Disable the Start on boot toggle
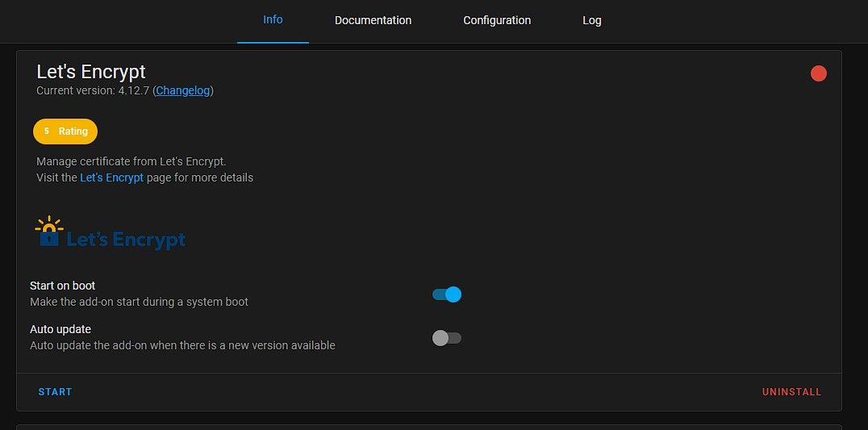The height and width of the screenshot is (430, 868). coord(447,294)
